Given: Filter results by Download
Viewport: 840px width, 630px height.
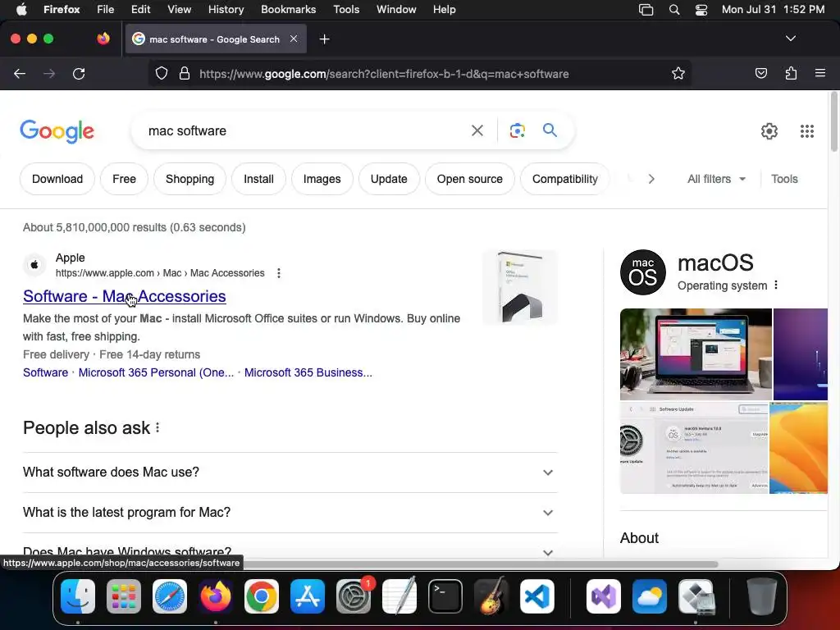Looking at the screenshot, I should click(x=57, y=179).
